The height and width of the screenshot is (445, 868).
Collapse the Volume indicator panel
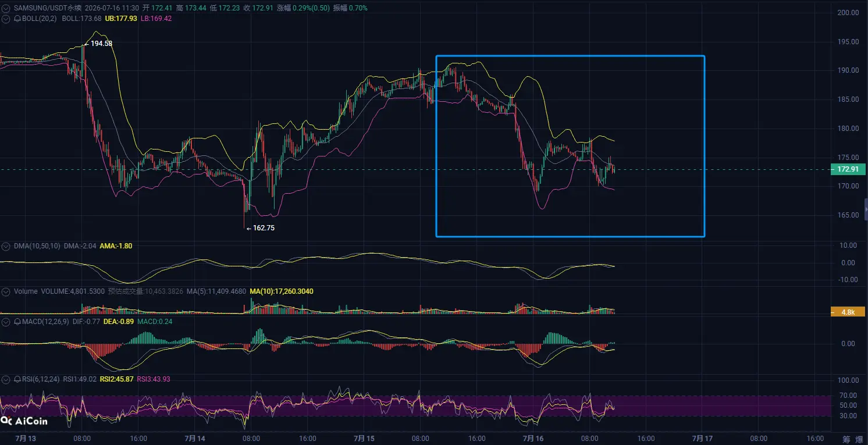[6, 291]
